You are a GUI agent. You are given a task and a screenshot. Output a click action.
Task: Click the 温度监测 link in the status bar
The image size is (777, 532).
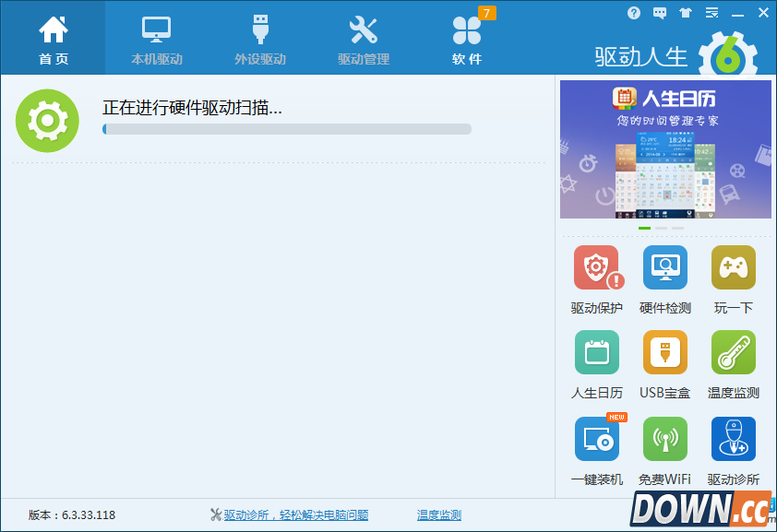pyautogui.click(x=438, y=515)
